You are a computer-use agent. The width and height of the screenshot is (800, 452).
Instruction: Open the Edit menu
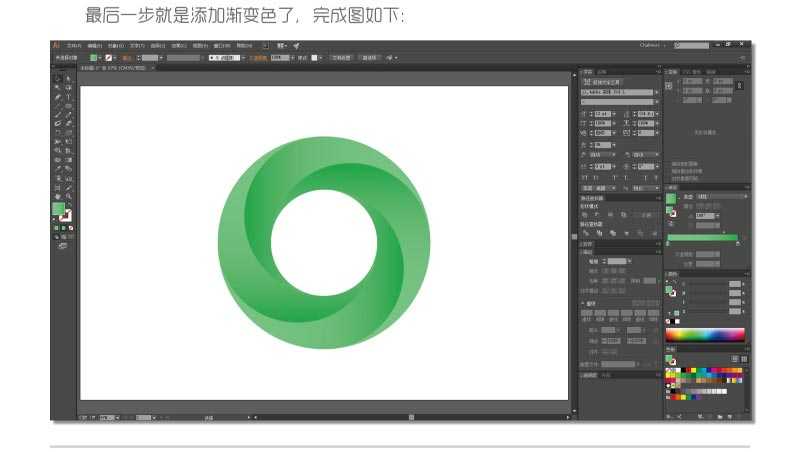94,45
